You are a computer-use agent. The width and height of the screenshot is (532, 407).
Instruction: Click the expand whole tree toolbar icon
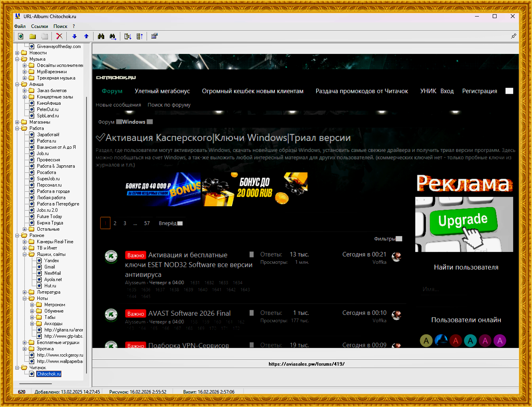(128, 36)
